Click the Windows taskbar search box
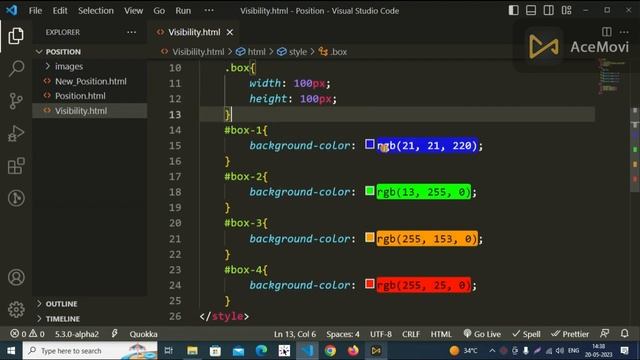This screenshot has height=360, width=640. pyautogui.click(x=90, y=350)
